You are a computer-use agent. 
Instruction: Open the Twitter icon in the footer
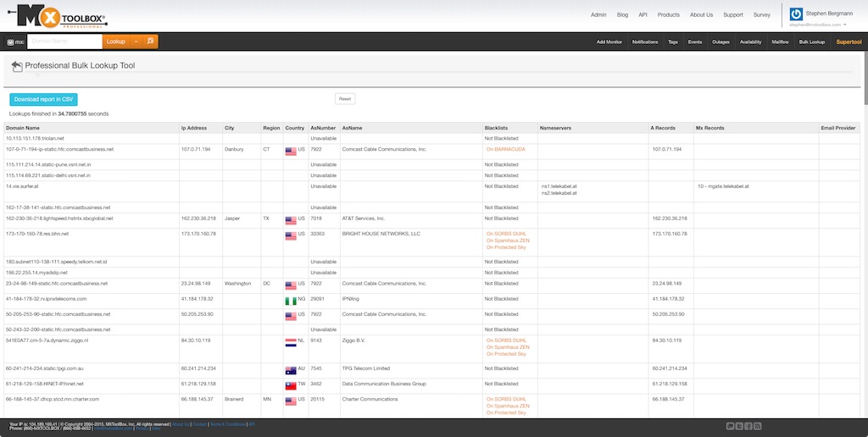pyautogui.click(x=739, y=426)
